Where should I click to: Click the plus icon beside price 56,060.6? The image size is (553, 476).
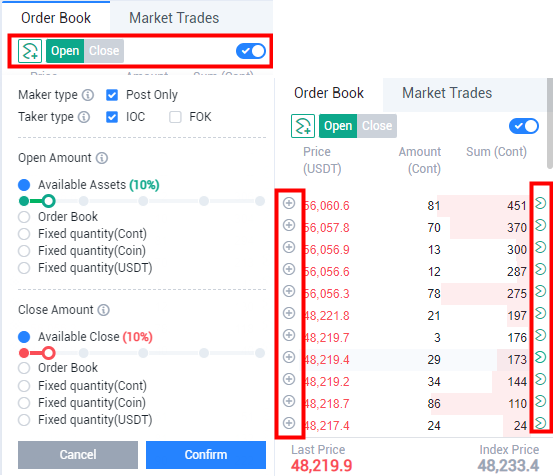tap(289, 203)
